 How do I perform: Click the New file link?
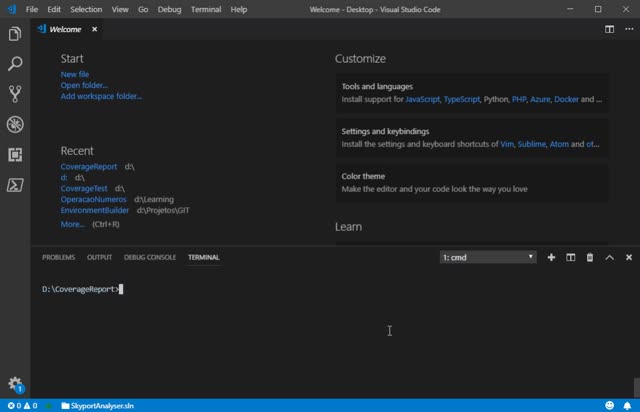click(x=75, y=74)
